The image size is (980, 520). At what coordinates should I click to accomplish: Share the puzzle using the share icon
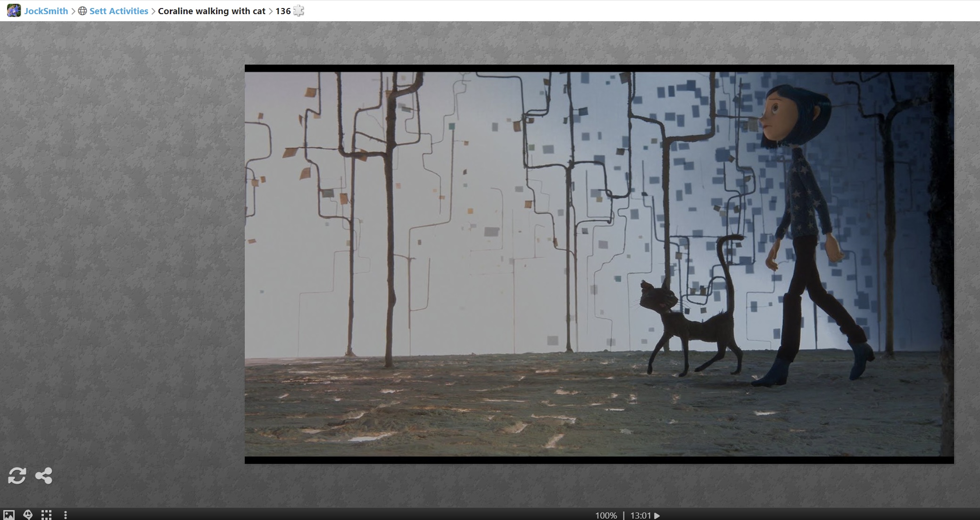tap(44, 476)
